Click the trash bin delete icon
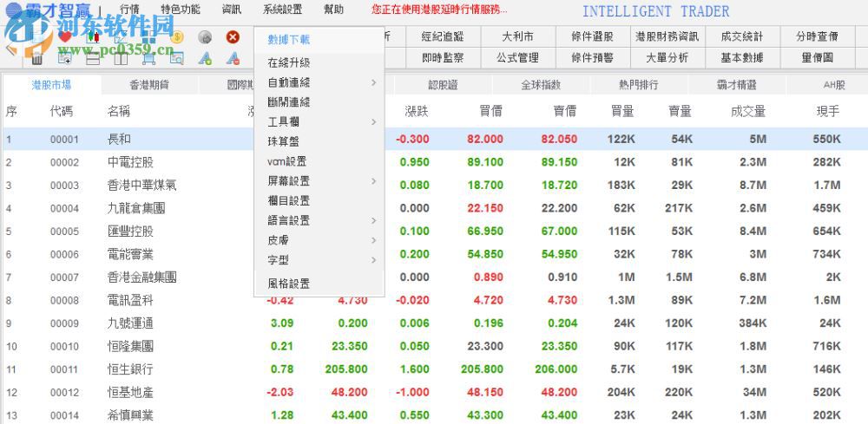This screenshot has height=424, width=868. click(x=36, y=58)
